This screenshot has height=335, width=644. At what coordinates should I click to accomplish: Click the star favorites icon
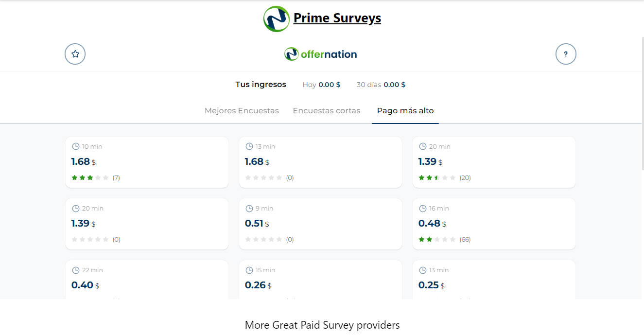pos(75,54)
